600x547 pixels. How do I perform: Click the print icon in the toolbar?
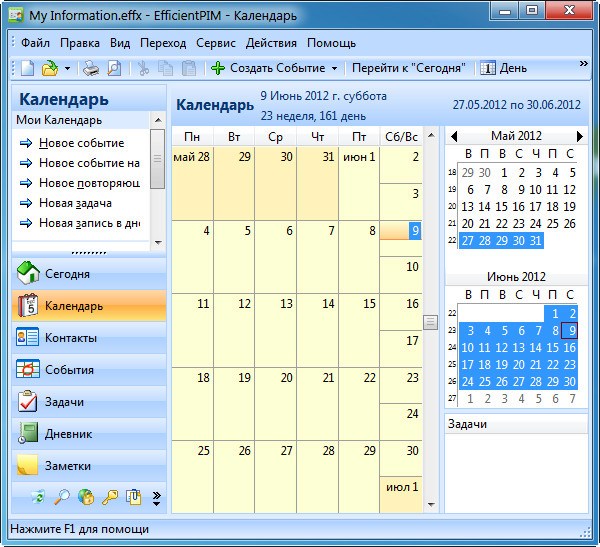coord(90,68)
